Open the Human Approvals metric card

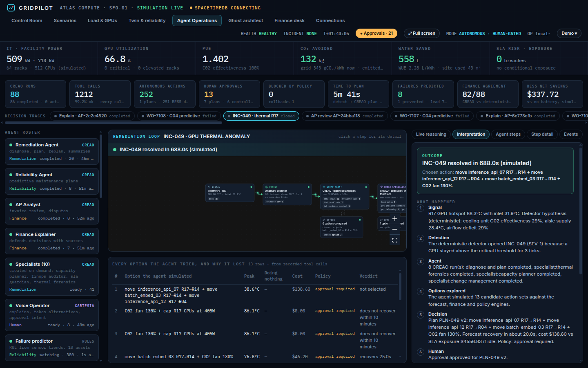coord(229,94)
